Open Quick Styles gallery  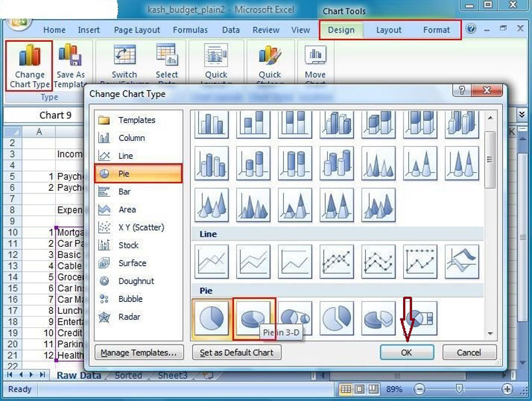(x=270, y=63)
